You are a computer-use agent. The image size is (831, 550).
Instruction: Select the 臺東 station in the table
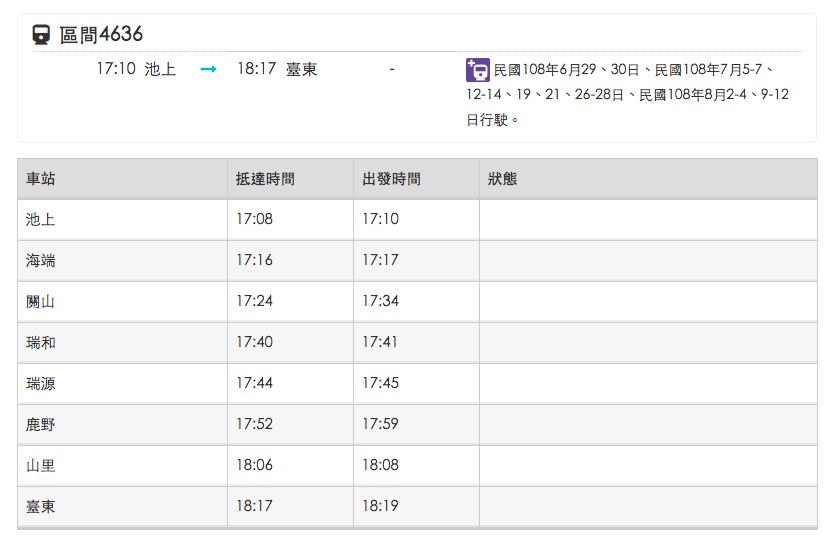(40, 507)
